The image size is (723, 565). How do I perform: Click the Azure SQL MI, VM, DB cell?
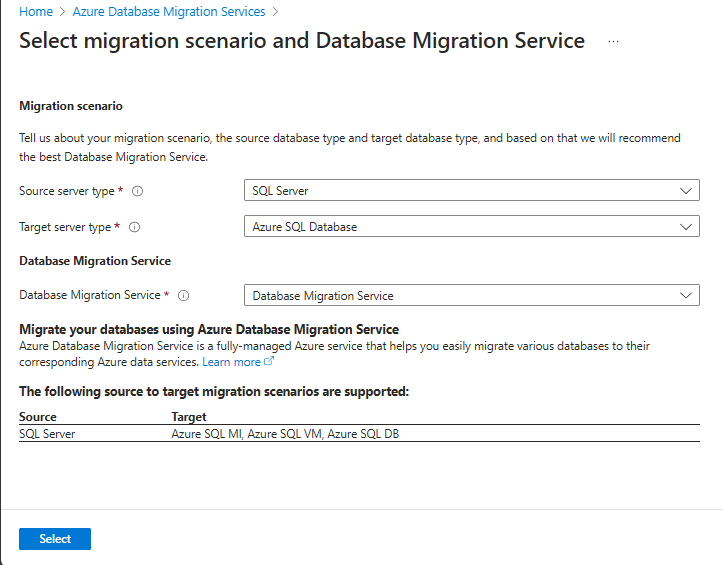coord(285,434)
